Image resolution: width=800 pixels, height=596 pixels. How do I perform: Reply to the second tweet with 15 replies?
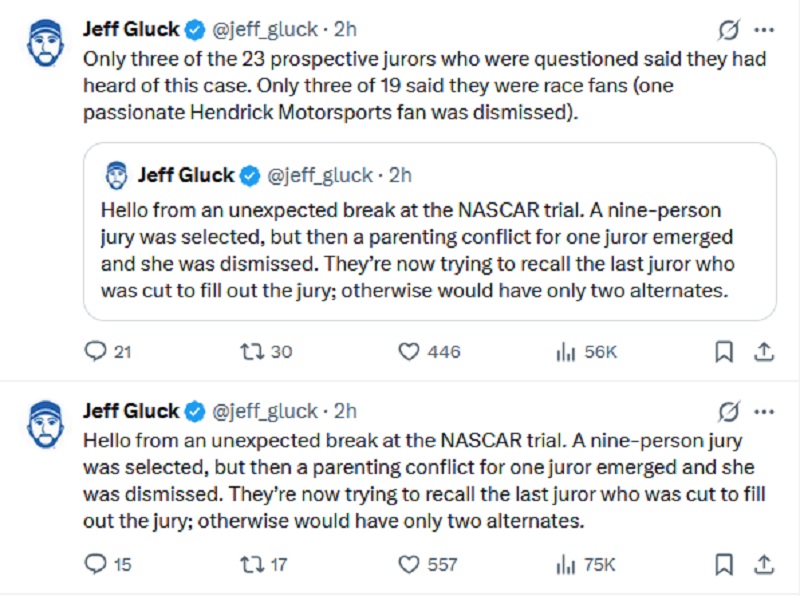(x=96, y=565)
